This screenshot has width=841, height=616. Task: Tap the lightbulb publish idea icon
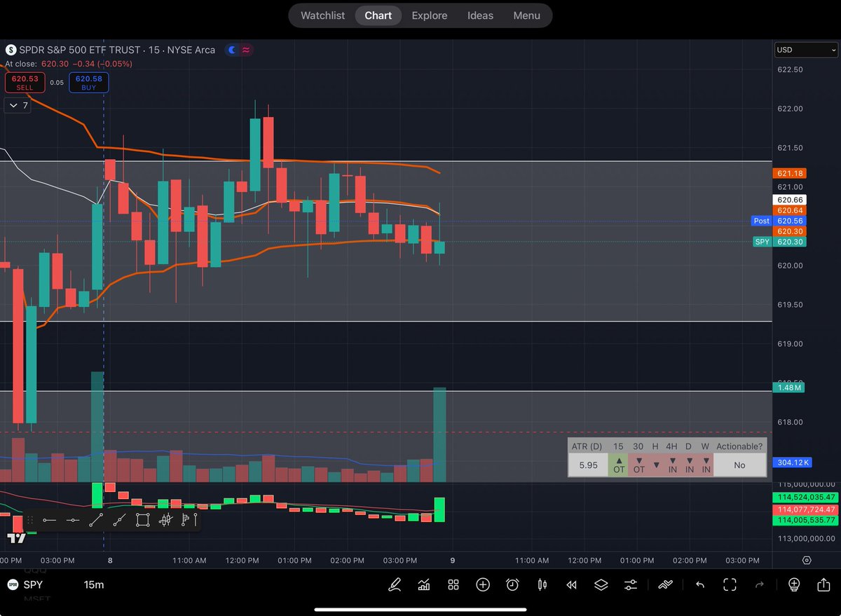[793, 584]
